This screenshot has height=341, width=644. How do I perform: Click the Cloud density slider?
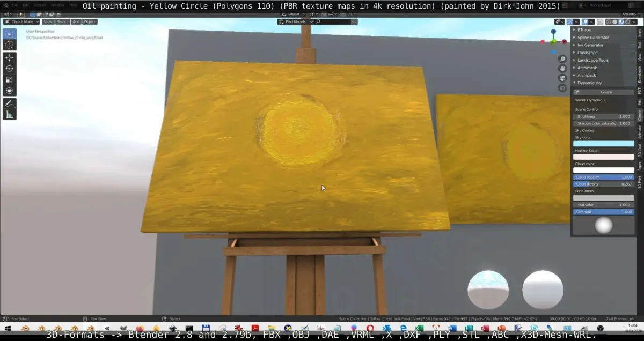point(604,184)
